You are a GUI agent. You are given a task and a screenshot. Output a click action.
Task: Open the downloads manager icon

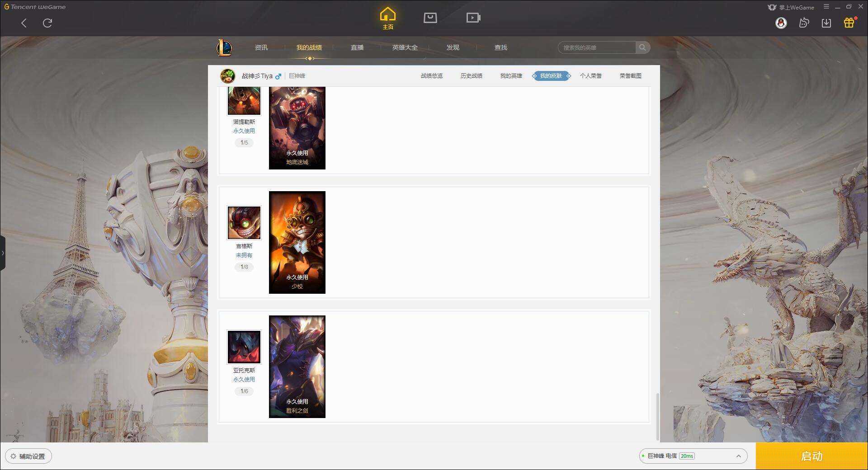point(826,23)
